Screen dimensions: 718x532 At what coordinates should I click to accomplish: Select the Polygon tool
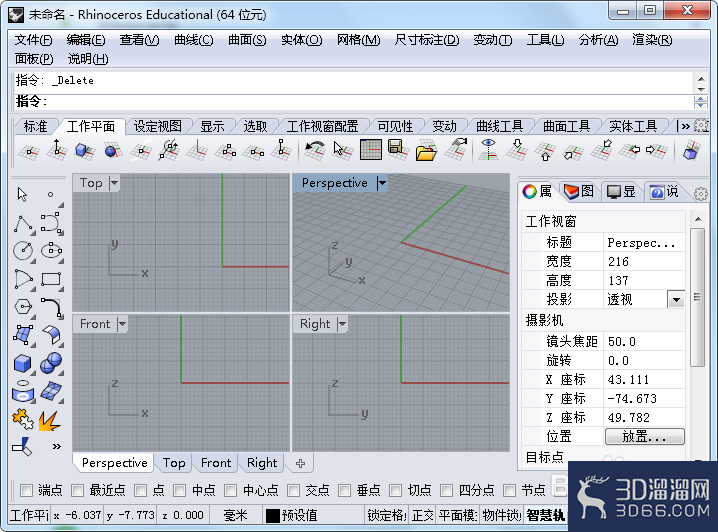coord(23,306)
